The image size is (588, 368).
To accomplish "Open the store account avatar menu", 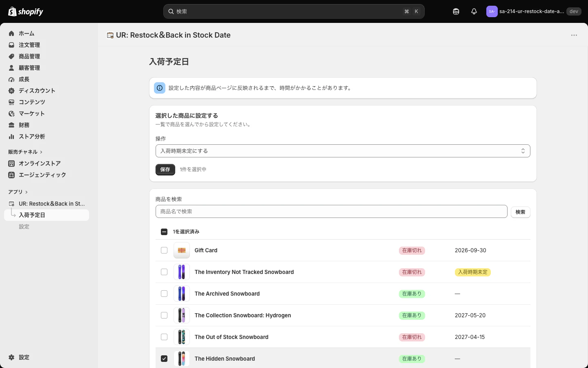I will coord(492,11).
